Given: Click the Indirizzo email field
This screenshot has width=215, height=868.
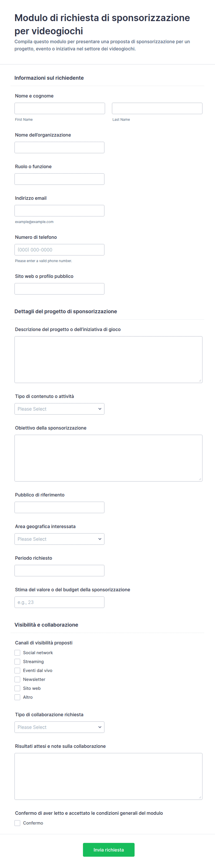Looking at the screenshot, I should (x=59, y=211).
